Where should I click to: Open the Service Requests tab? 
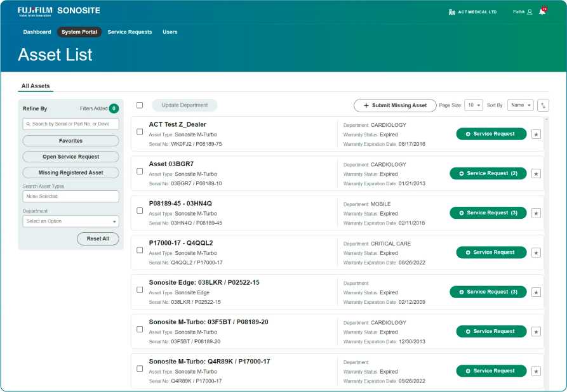(x=130, y=32)
